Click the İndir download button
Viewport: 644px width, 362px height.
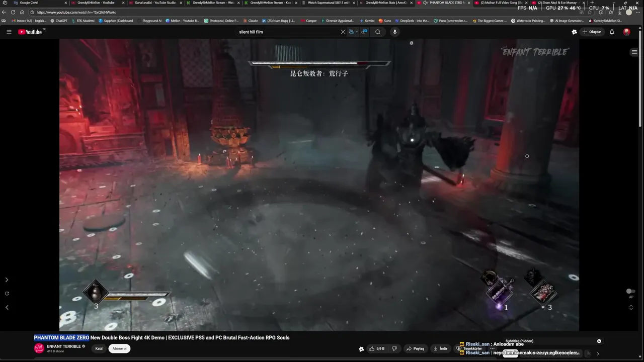[x=440, y=348]
